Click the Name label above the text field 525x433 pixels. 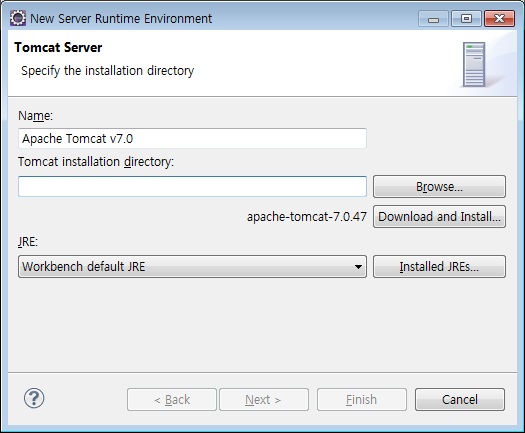point(35,116)
